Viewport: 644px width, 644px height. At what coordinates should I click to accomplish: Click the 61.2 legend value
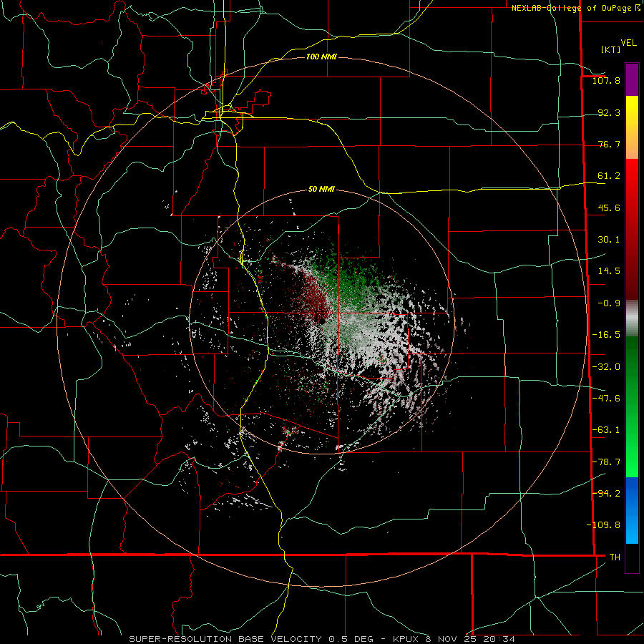point(609,176)
